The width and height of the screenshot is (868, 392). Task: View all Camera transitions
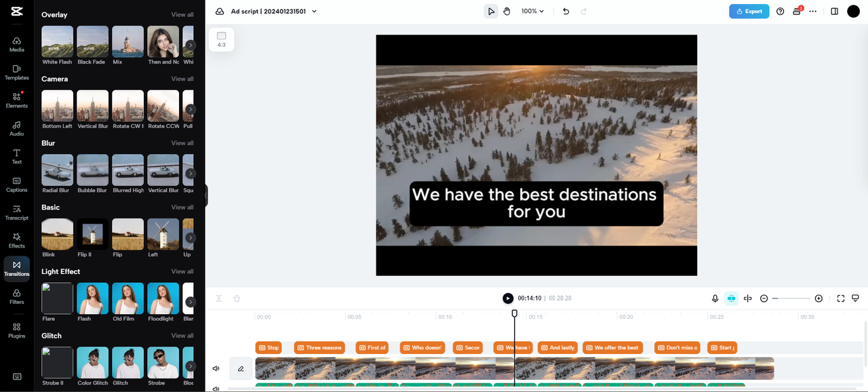pyautogui.click(x=182, y=79)
